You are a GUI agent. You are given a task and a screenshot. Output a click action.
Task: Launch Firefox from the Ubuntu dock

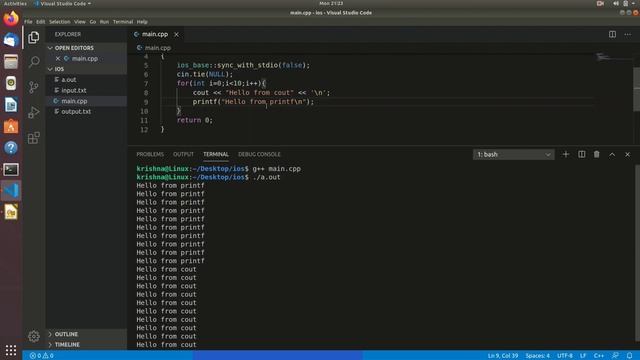click(11, 18)
